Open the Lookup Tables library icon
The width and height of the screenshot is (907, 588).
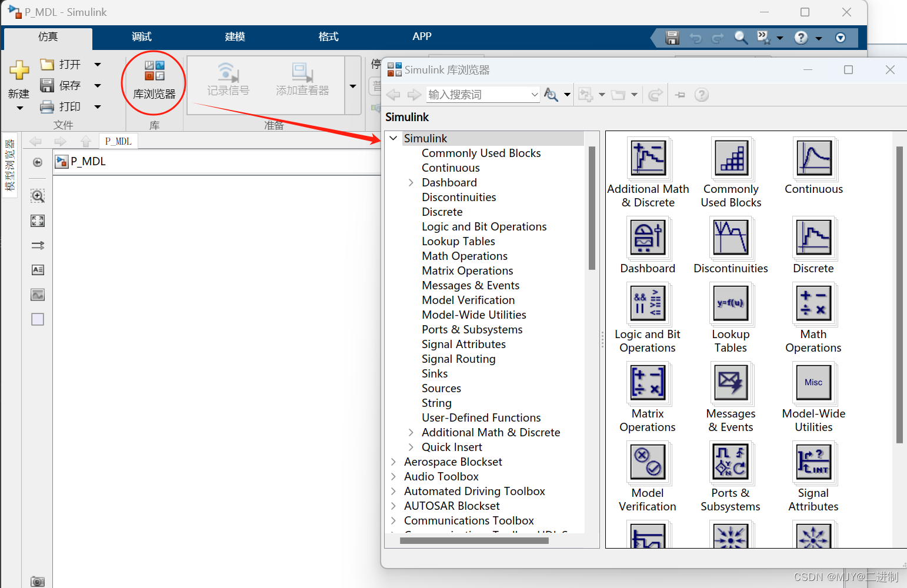[731, 303]
